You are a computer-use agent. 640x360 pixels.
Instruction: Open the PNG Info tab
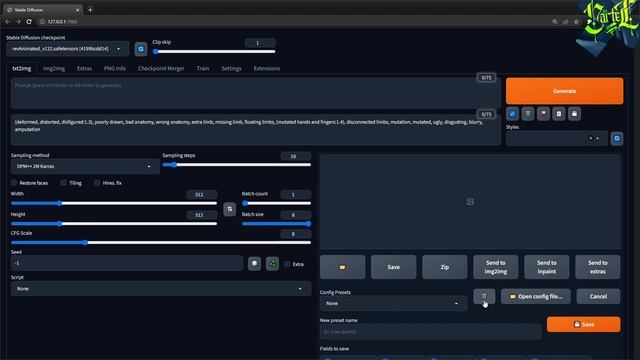(x=115, y=69)
